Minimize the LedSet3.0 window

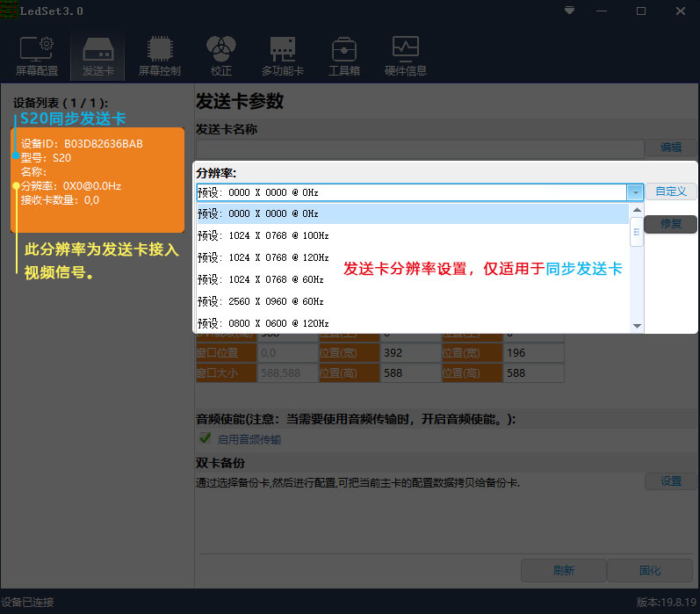coord(602,11)
